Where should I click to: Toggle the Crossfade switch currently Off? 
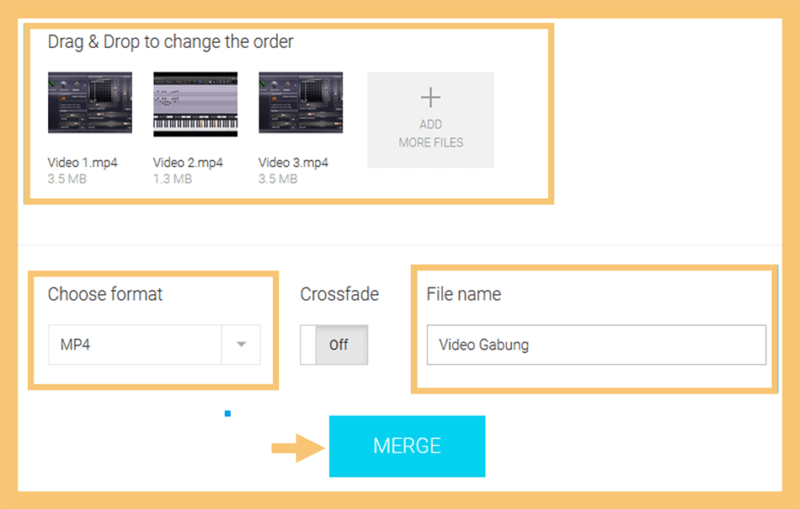point(334,345)
